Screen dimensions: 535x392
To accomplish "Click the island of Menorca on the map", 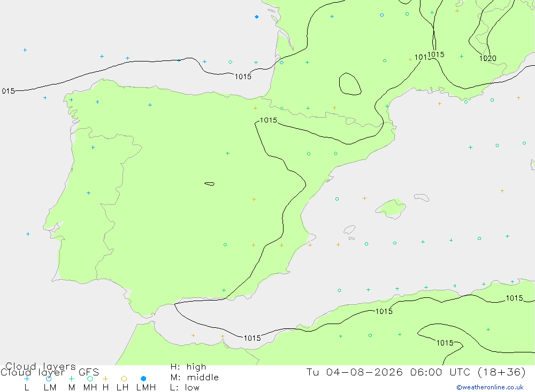I will 422,197.
